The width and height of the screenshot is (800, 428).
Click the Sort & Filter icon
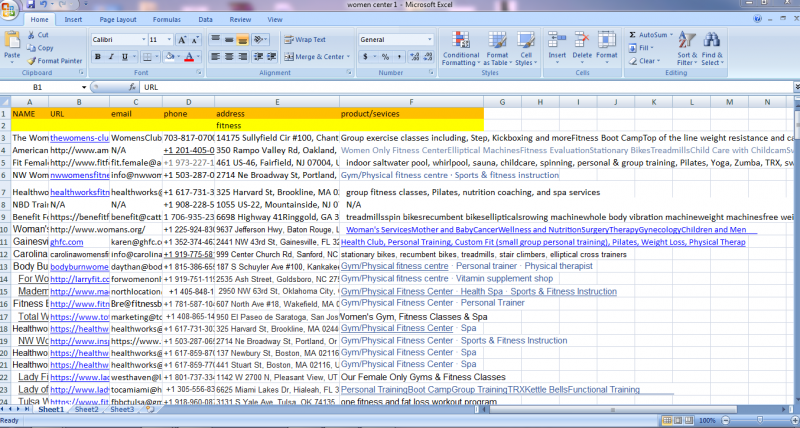[x=687, y=45]
